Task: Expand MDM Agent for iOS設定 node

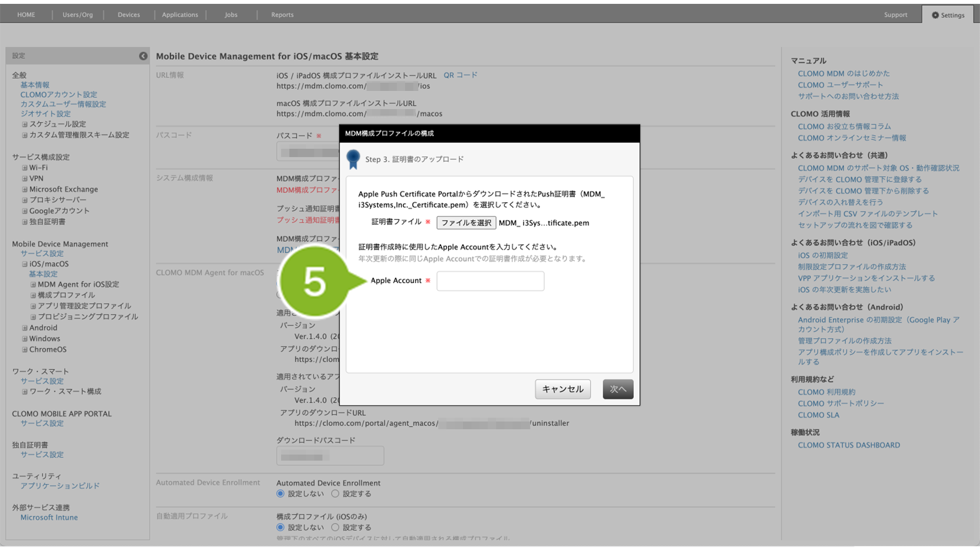Action: coord(33,285)
